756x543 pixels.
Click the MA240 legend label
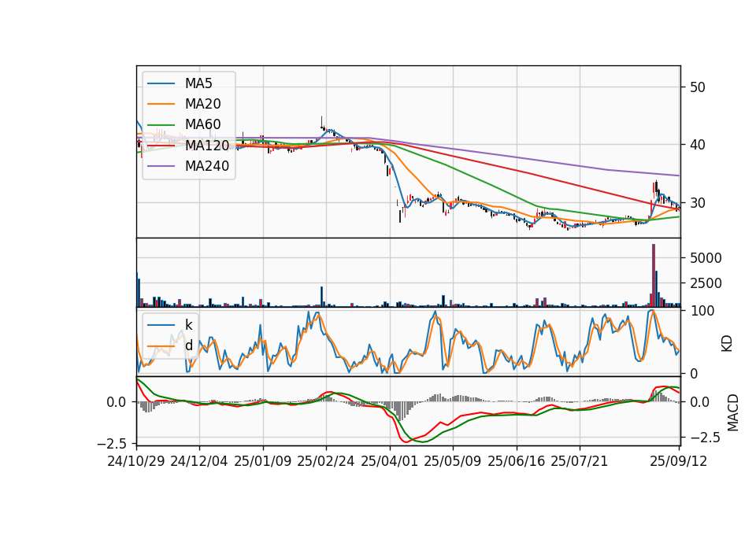[207, 166]
